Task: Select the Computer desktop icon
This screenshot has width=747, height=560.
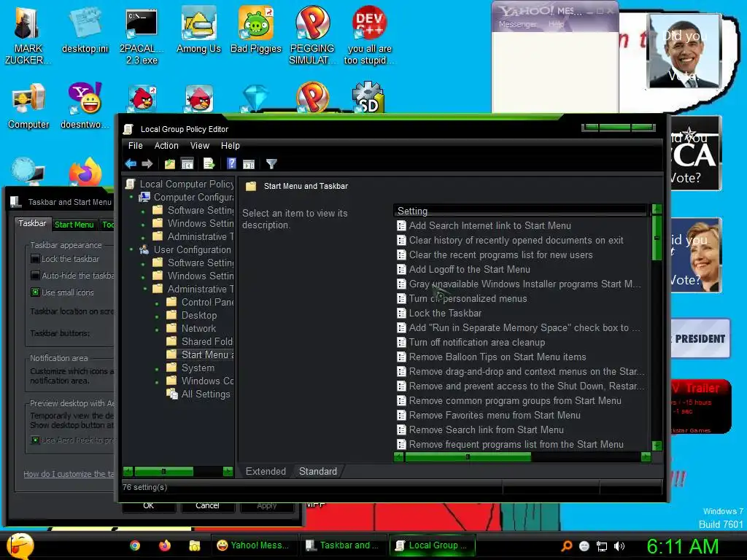Action: pos(28,106)
